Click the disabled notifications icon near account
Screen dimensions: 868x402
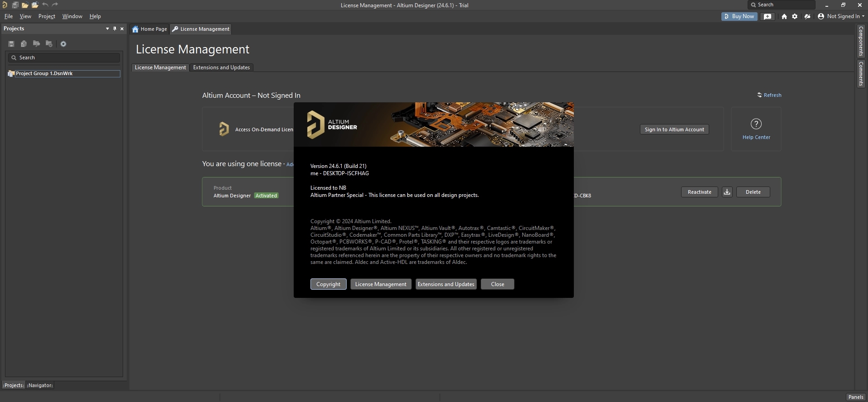point(807,16)
